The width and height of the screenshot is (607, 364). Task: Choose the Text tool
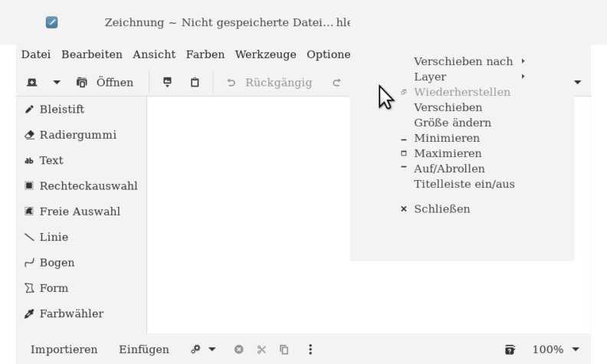tap(51, 161)
